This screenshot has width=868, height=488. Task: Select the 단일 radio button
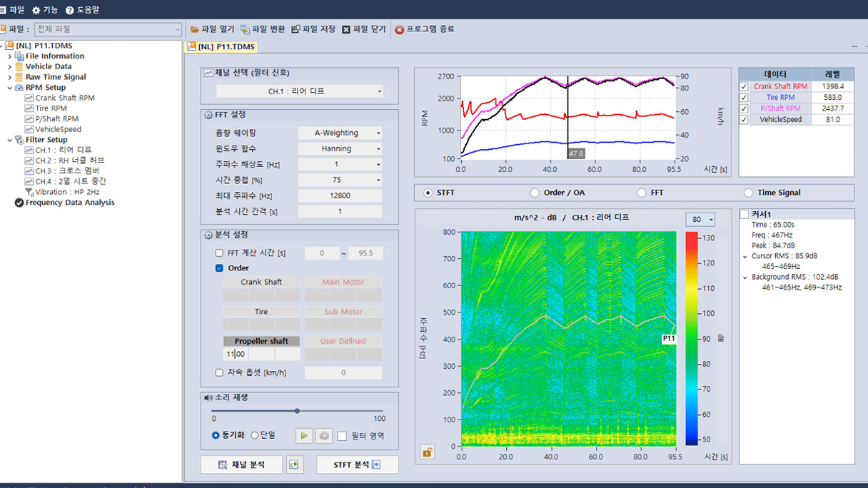(x=255, y=435)
